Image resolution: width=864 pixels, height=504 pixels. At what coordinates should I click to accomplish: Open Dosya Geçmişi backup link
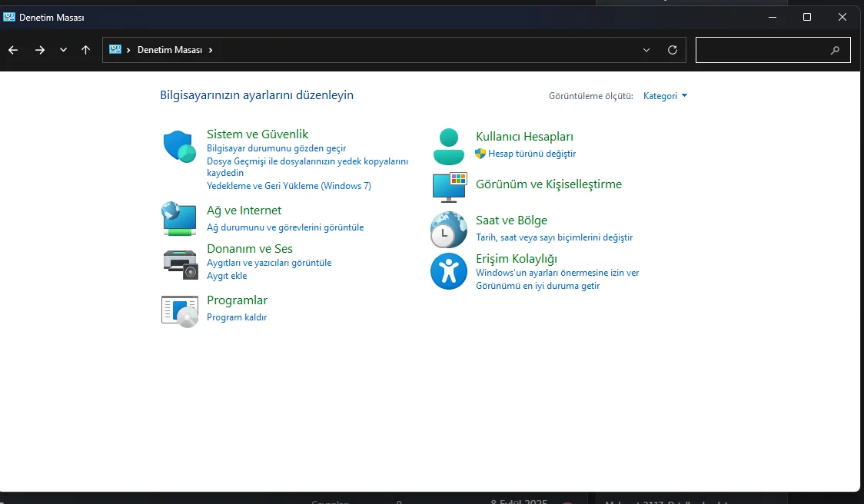click(x=307, y=167)
